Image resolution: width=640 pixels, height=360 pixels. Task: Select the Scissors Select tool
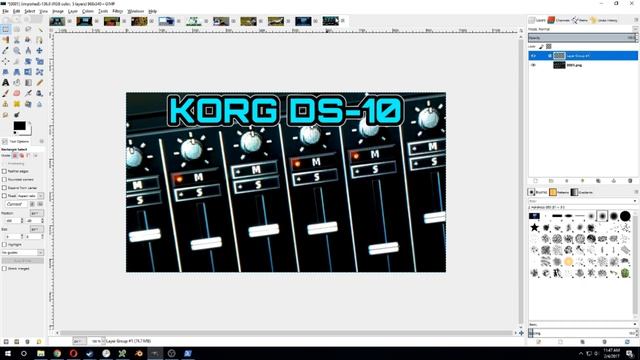(17, 40)
